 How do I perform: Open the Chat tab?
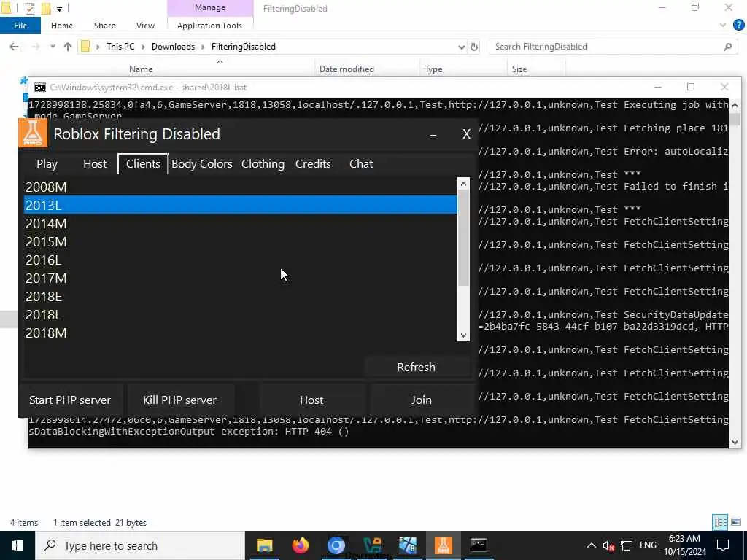tap(361, 164)
